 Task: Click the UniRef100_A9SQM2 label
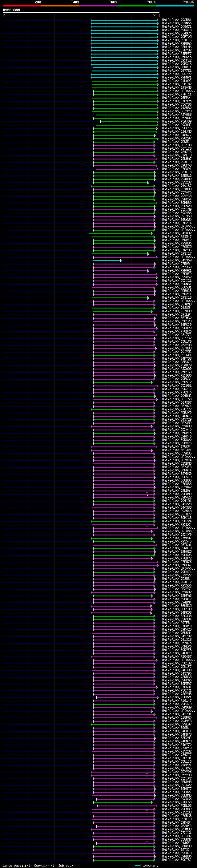(176, 125)
